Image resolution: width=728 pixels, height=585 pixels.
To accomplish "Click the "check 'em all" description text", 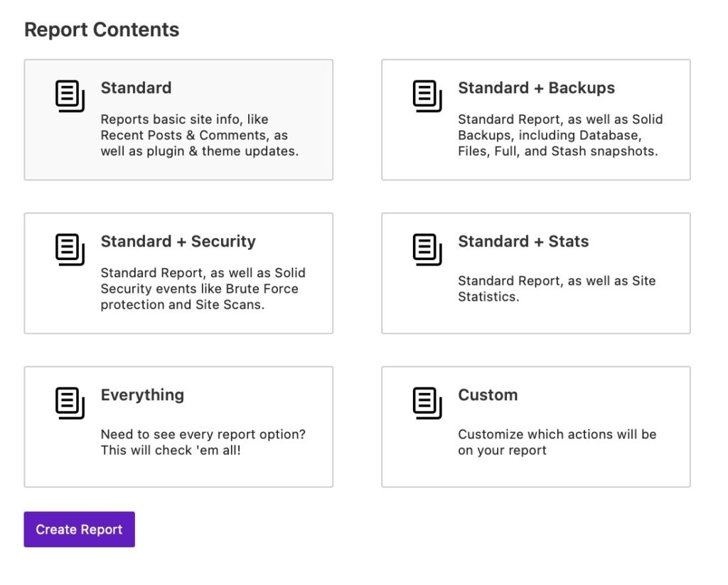I will click(x=203, y=442).
